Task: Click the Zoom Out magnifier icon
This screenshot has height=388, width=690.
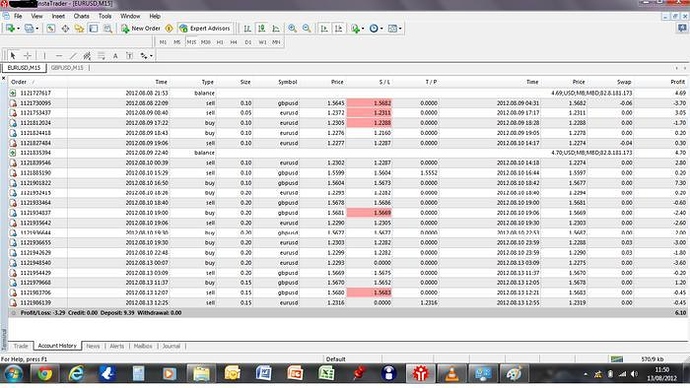Action: (x=307, y=28)
